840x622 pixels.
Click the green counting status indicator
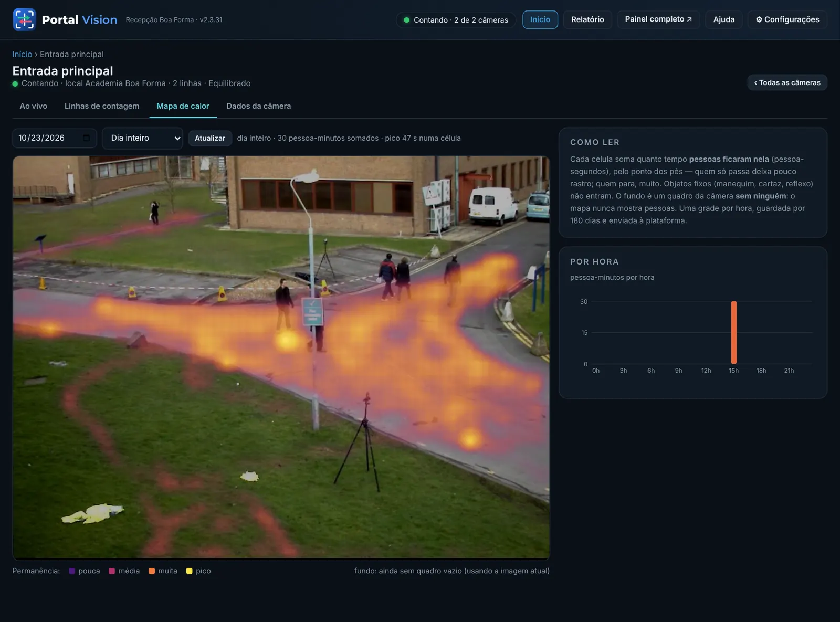pyautogui.click(x=406, y=20)
